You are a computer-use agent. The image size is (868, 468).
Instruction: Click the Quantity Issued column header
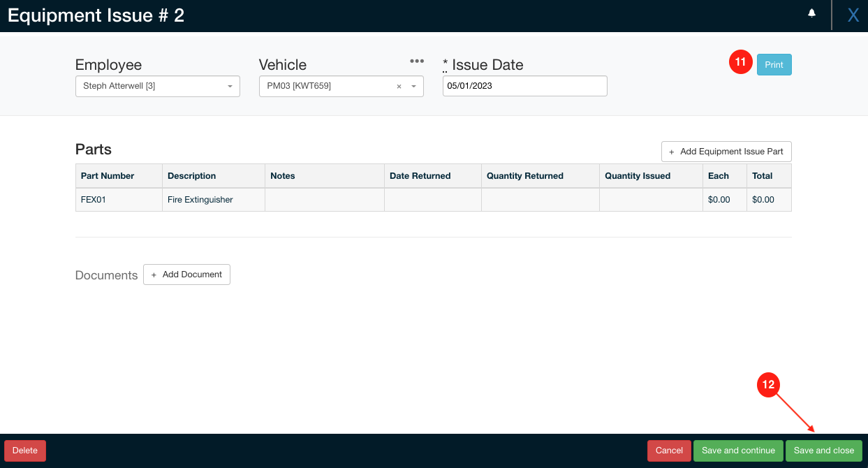637,176
